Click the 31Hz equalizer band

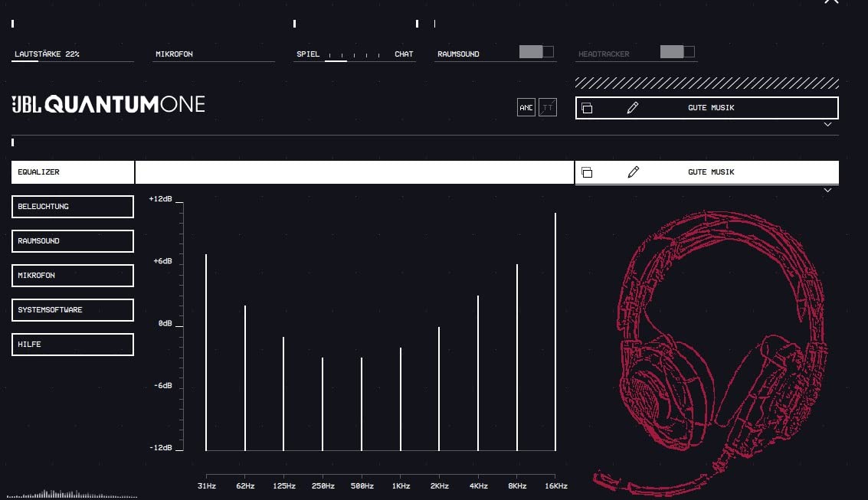[206, 352]
